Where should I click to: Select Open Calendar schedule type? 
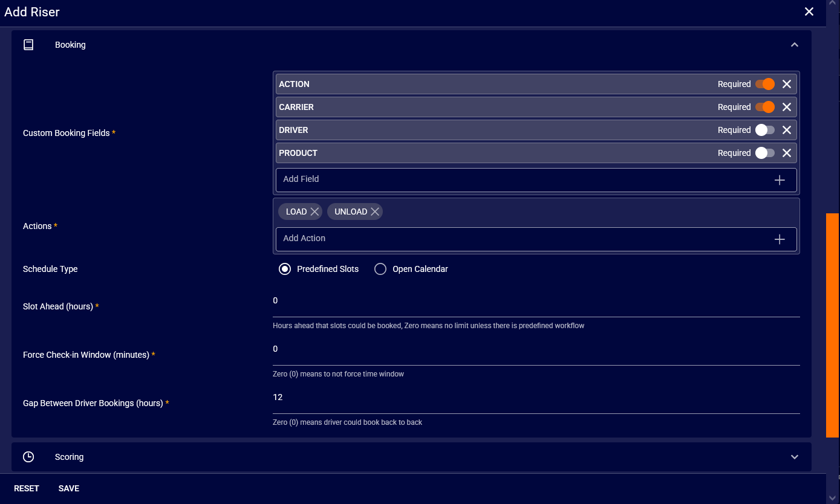(x=380, y=269)
